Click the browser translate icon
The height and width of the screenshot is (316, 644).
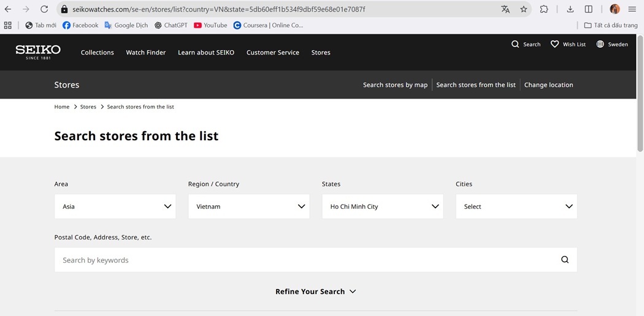[x=505, y=9]
